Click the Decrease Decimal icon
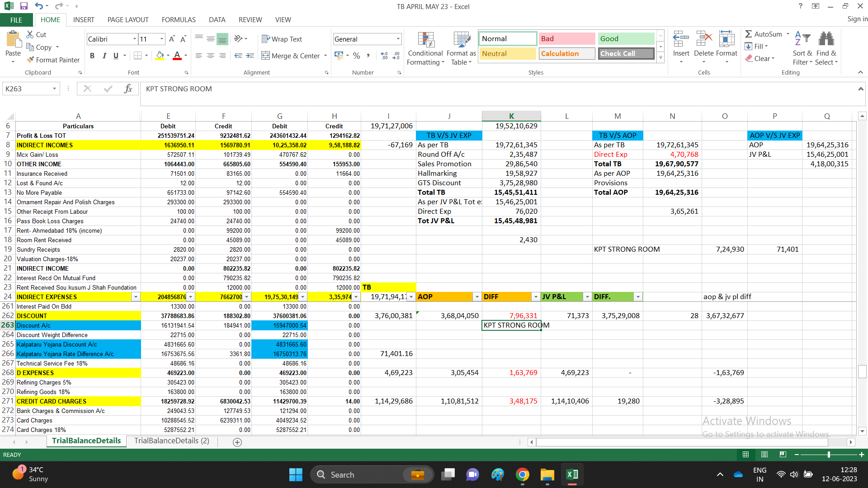This screenshot has height=488, width=868. tap(396, 56)
